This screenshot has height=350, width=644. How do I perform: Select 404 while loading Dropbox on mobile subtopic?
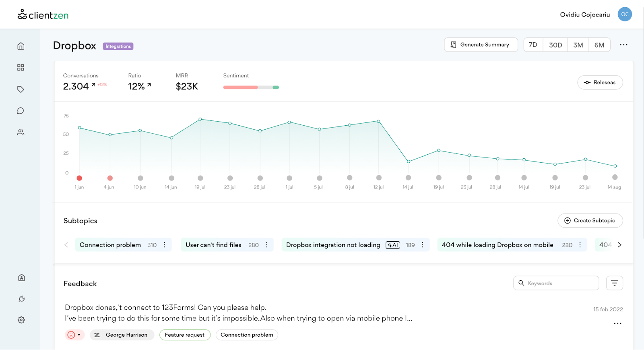(512, 245)
